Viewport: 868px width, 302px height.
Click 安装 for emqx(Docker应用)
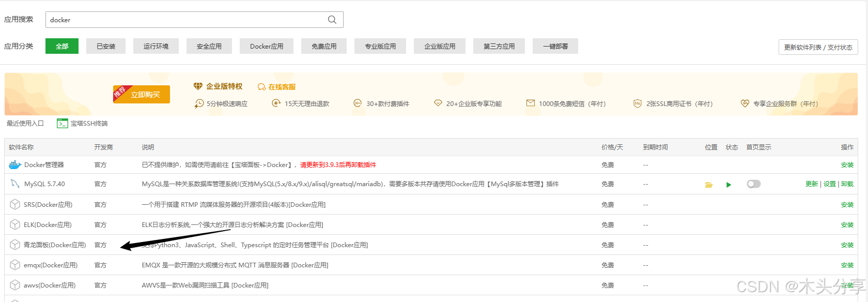[x=847, y=265]
